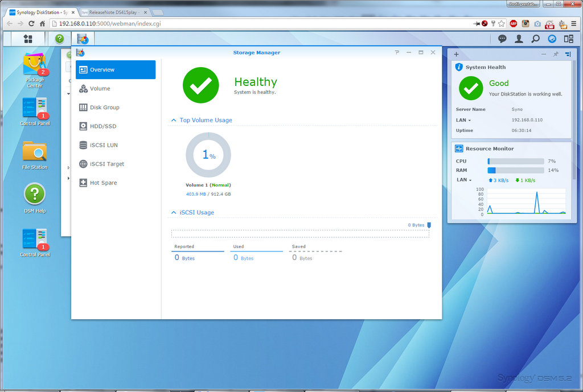Select Hot Spare in sidebar
The width and height of the screenshot is (583, 392).
pos(116,183)
